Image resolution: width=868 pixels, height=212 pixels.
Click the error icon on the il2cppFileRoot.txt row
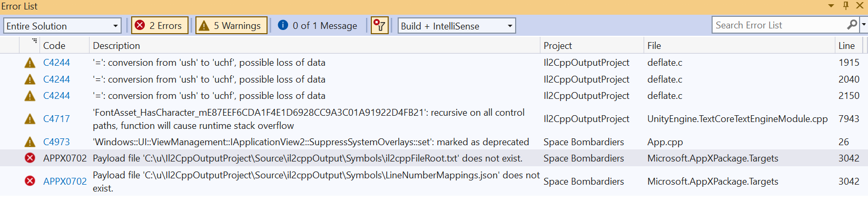coord(30,158)
